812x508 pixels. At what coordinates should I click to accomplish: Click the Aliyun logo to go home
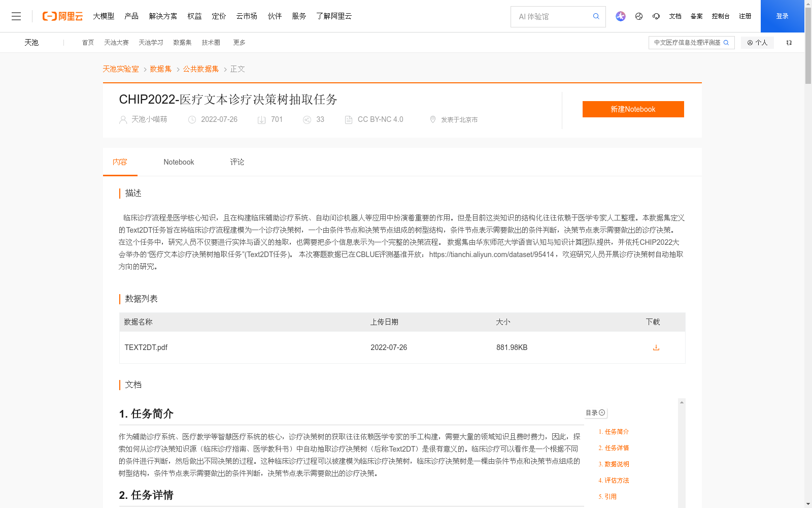(62, 16)
